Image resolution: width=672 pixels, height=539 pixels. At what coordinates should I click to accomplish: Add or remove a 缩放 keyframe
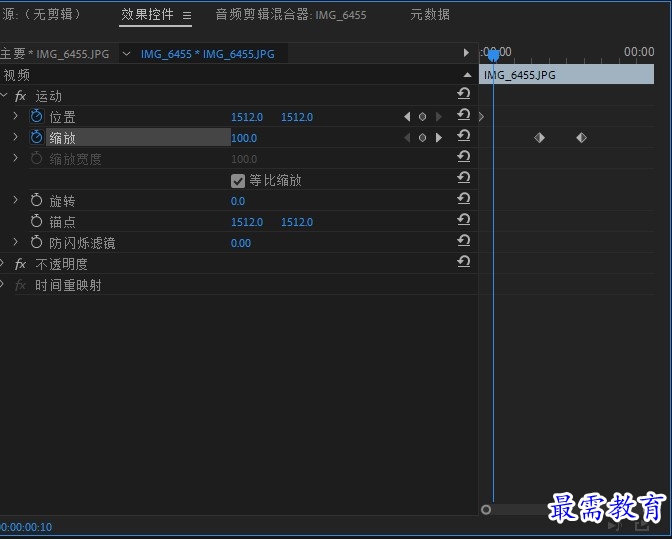pos(422,138)
